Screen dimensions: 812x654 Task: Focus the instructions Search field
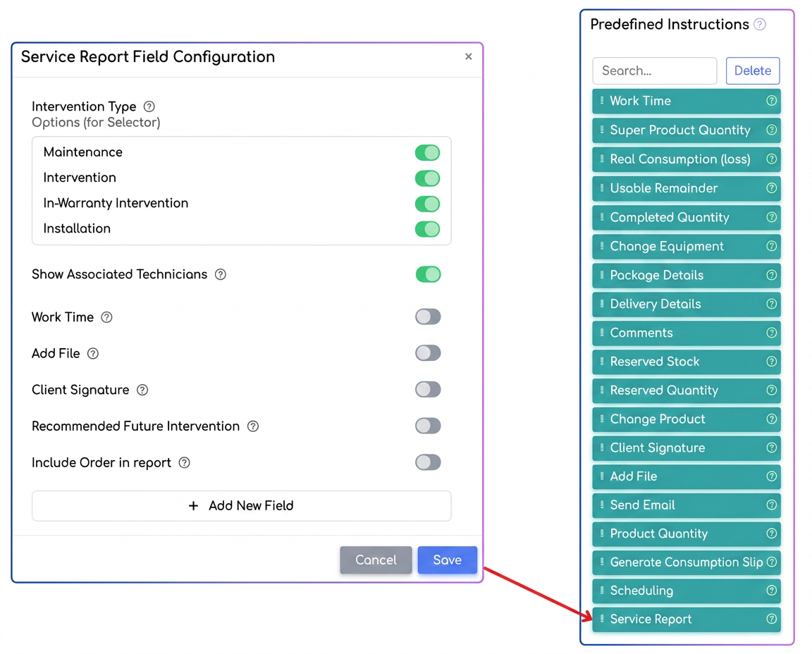[655, 71]
